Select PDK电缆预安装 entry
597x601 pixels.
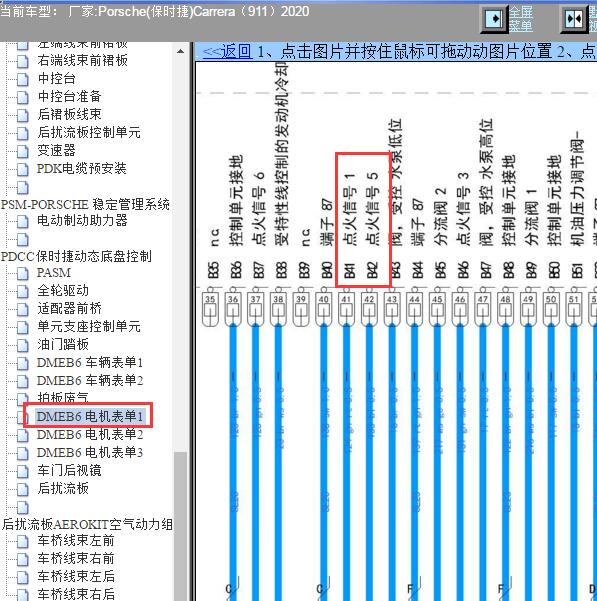pos(82,168)
